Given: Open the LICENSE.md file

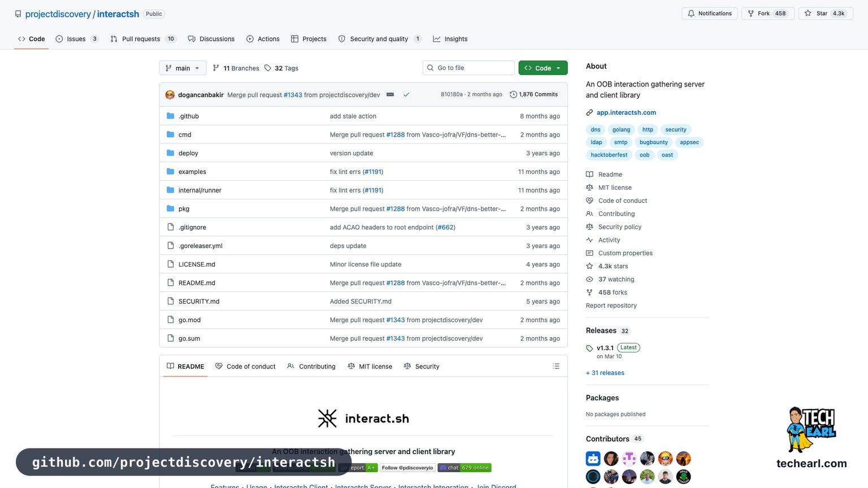Looking at the screenshot, I should (x=197, y=264).
